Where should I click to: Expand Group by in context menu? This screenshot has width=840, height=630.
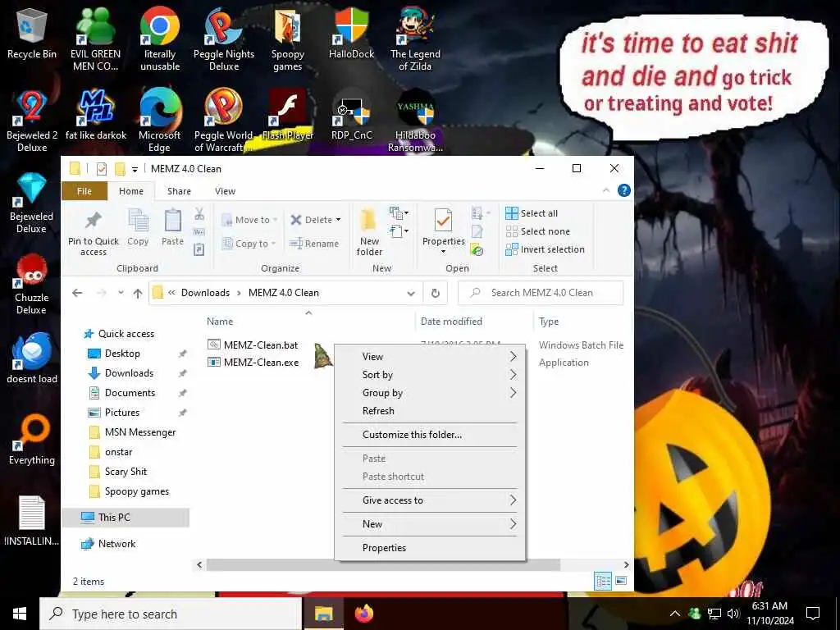430,393
